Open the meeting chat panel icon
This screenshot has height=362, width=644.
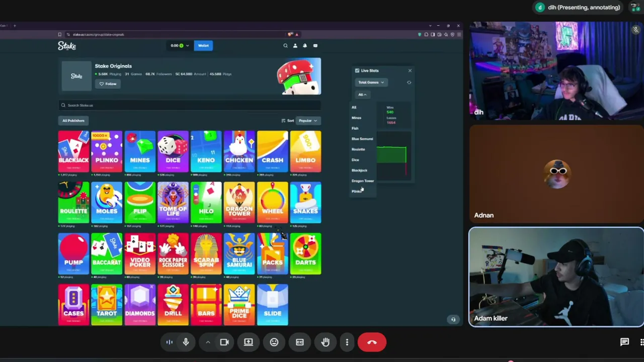[x=624, y=342]
